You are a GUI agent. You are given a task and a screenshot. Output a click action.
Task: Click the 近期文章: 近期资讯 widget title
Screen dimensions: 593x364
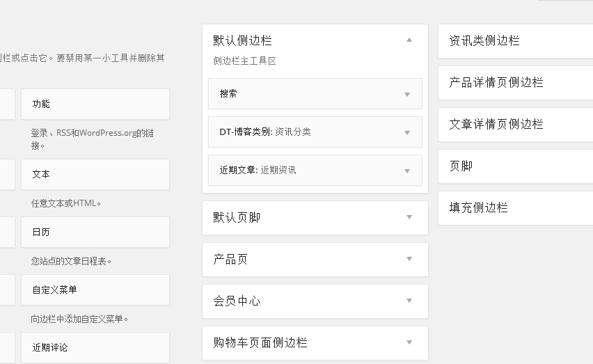258,171
